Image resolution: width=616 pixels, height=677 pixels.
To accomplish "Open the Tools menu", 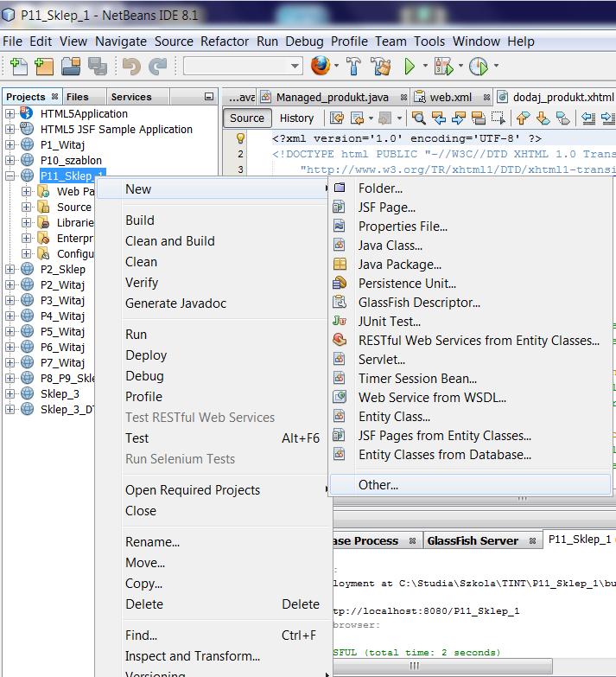I will (429, 41).
